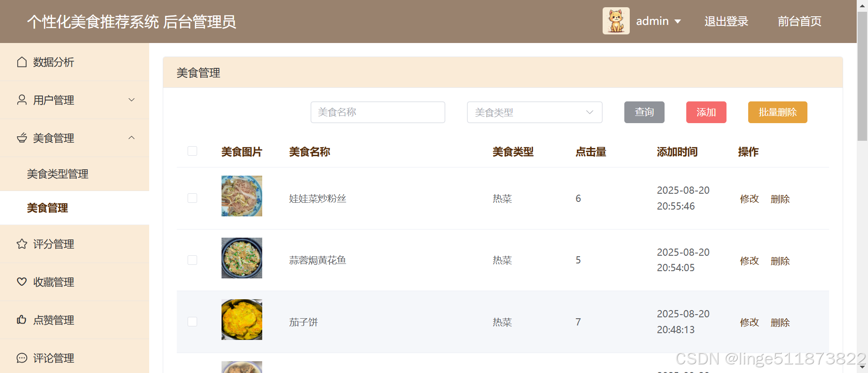
Task: Click the timestamp 2025-08-20 20:55:46
Action: coord(683,198)
